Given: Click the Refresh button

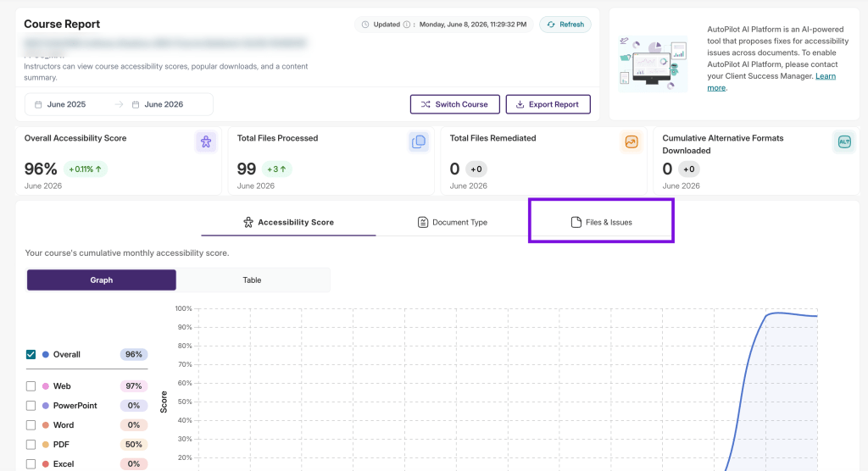Looking at the screenshot, I should (565, 25).
